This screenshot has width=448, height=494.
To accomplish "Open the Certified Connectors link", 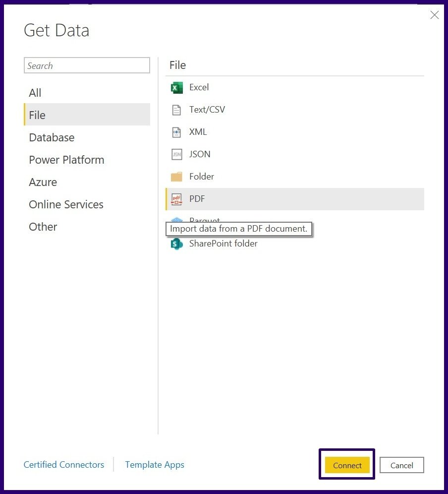I will click(64, 465).
